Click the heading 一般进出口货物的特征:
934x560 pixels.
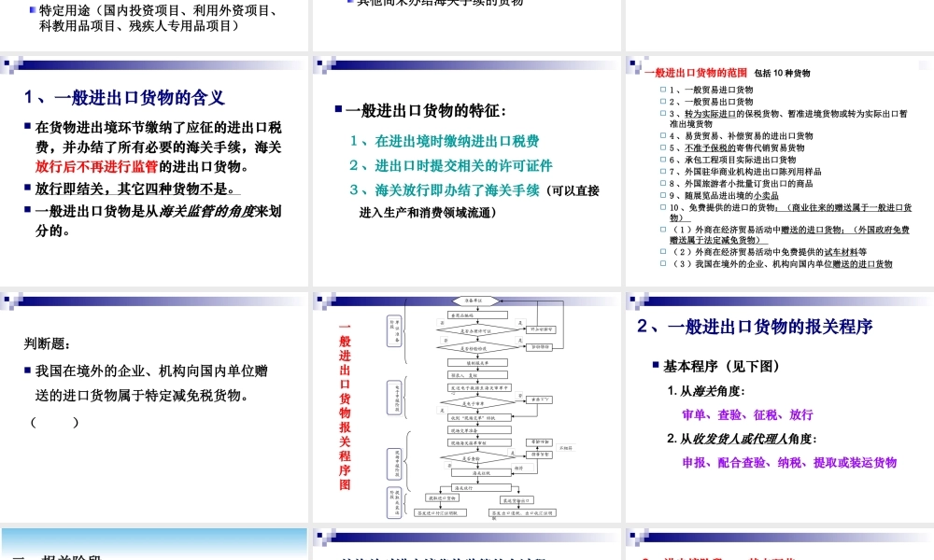pos(426,111)
